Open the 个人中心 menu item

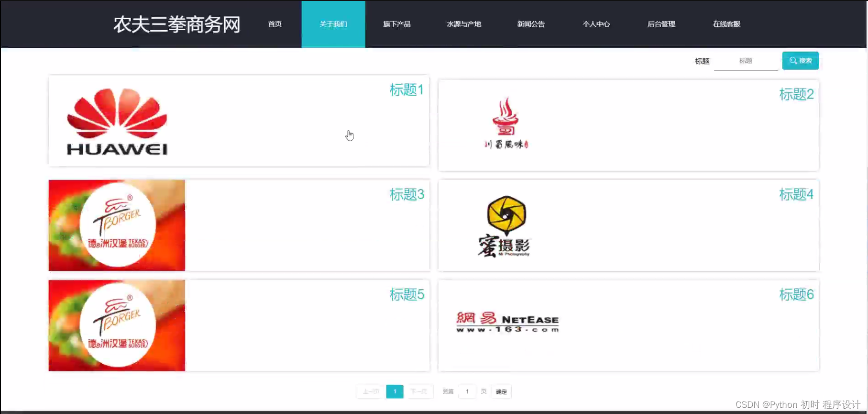[x=596, y=24]
